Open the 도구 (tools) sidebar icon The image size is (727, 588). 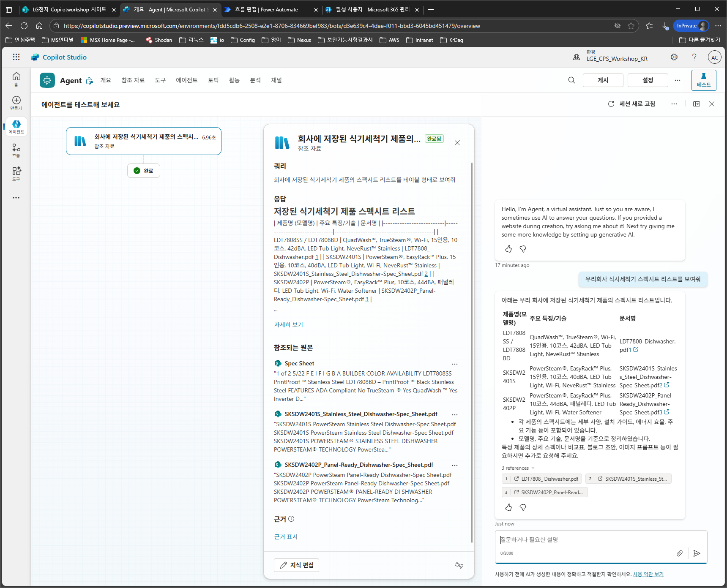coord(16,174)
